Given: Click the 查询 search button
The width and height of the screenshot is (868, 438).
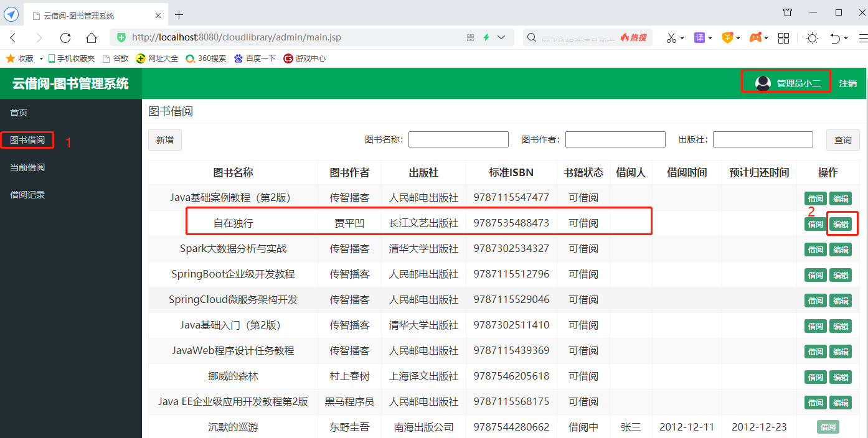Looking at the screenshot, I should pyautogui.click(x=843, y=140).
